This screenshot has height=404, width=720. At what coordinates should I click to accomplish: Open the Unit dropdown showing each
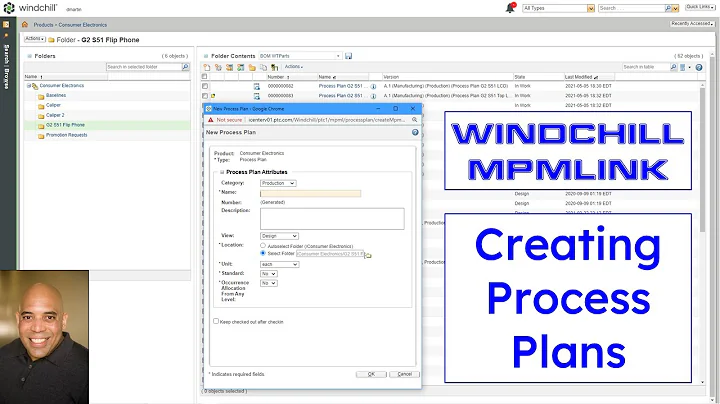[x=280, y=264]
